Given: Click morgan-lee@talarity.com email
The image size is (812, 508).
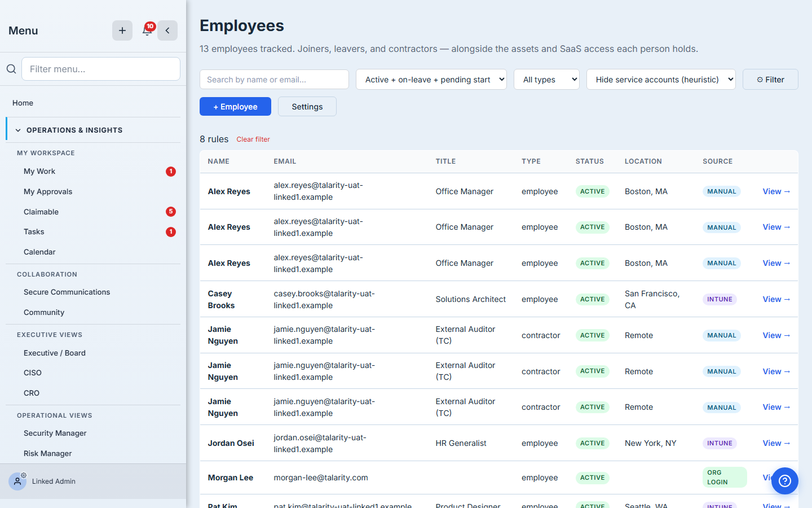Looking at the screenshot, I should click(x=321, y=478).
